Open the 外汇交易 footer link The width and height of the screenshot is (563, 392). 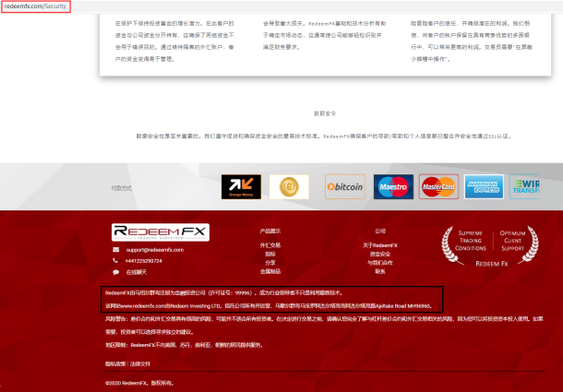(270, 245)
